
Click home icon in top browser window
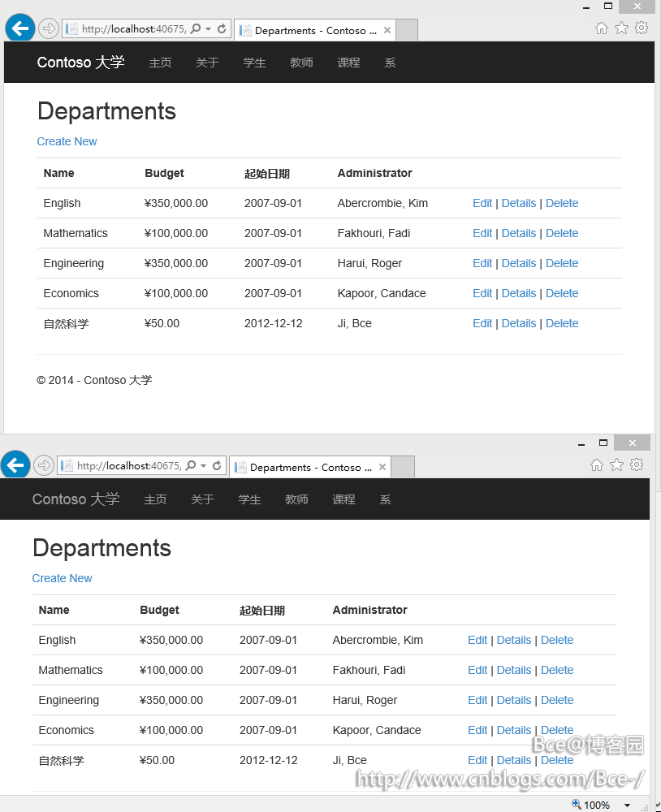(602, 28)
